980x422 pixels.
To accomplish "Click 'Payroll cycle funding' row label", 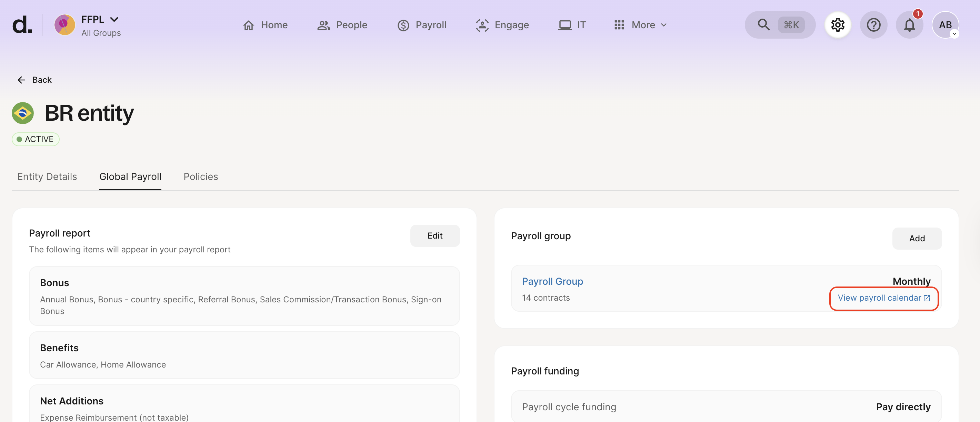I will point(569,407).
